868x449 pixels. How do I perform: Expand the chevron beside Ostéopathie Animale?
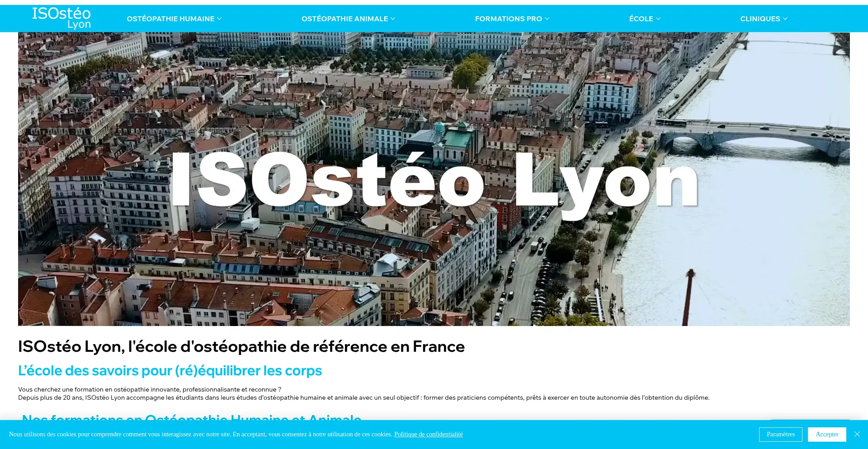point(393,19)
